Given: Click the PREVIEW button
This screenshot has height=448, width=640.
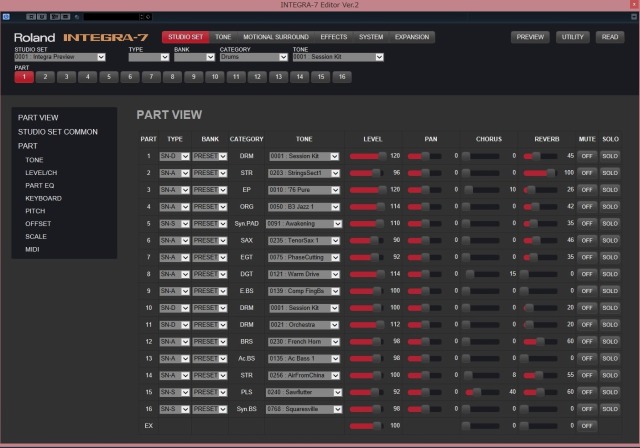Looking at the screenshot, I should coord(530,37).
